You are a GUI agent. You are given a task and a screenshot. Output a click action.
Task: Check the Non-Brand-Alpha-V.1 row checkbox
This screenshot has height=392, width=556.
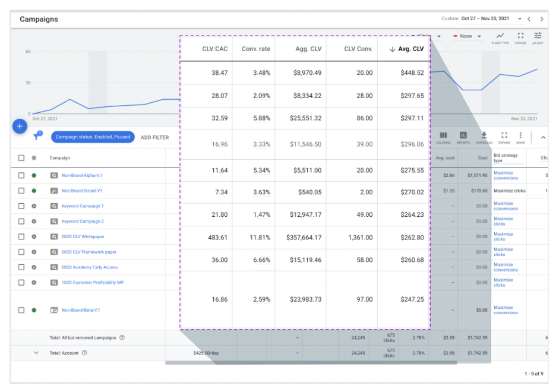coord(21,175)
